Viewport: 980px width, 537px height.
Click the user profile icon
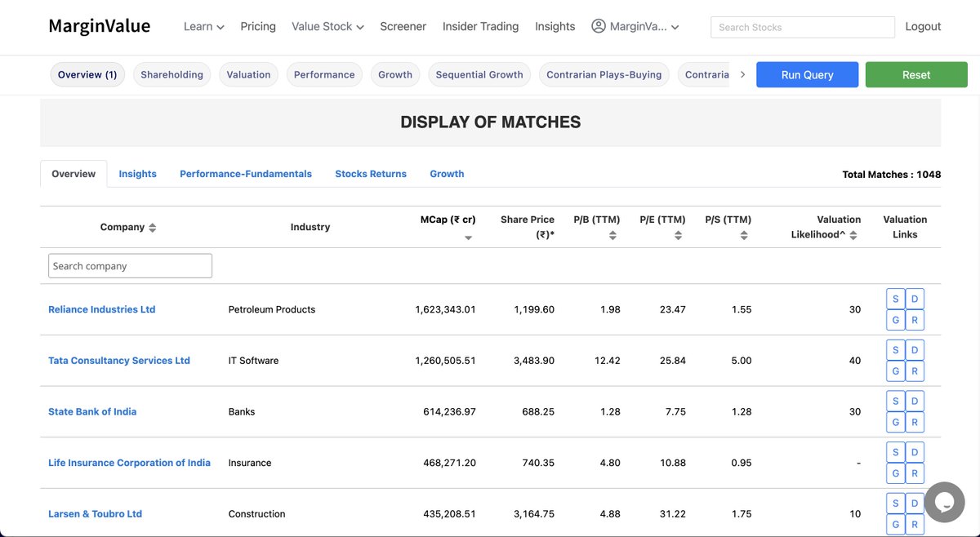click(599, 26)
